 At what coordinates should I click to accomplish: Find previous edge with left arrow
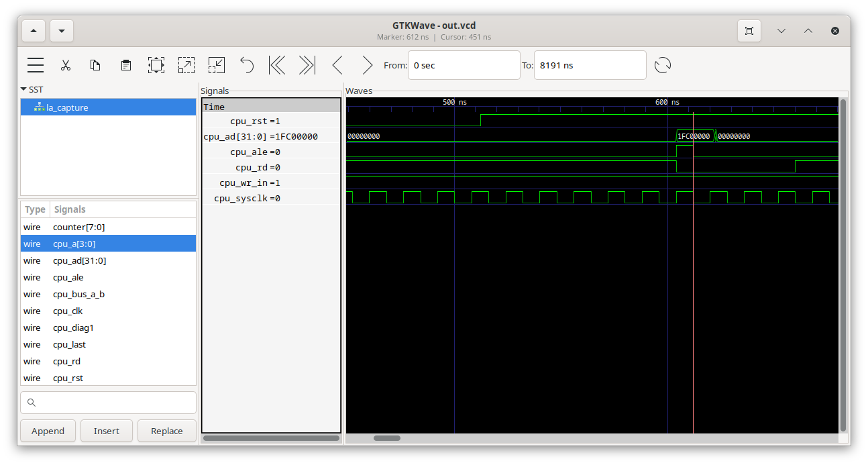pyautogui.click(x=337, y=65)
